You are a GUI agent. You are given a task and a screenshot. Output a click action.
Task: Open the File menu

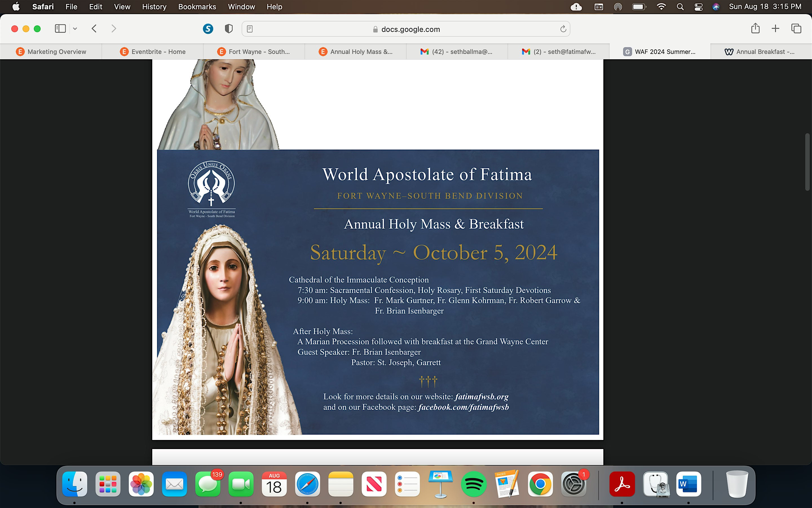[x=71, y=7]
